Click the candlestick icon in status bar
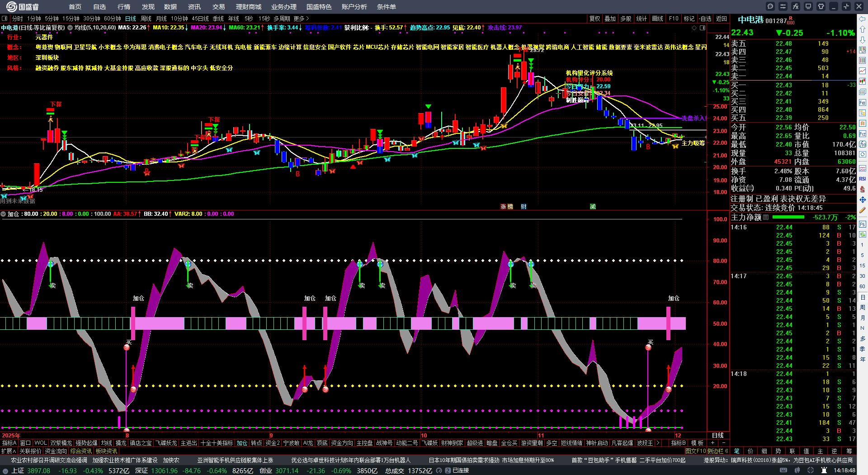 tap(797, 470)
